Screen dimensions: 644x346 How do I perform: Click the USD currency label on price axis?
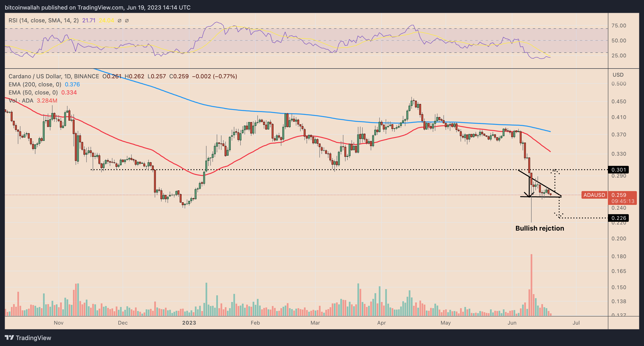click(618, 75)
